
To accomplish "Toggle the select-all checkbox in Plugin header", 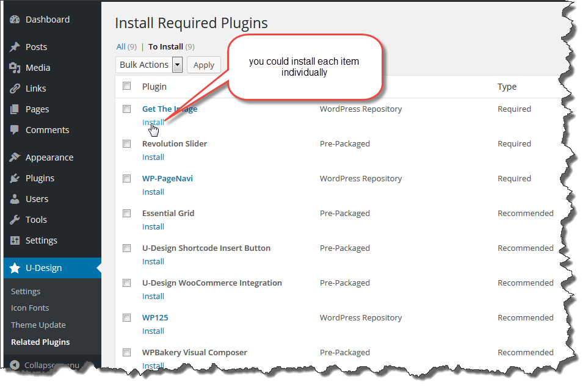I will [x=127, y=86].
